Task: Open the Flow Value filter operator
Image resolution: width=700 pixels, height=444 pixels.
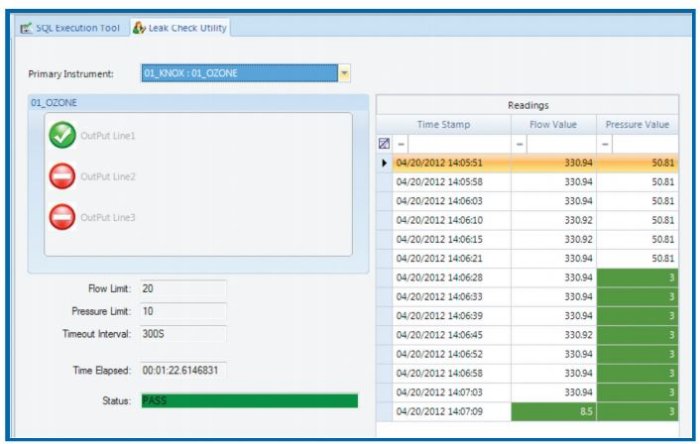Action: pos(520,144)
